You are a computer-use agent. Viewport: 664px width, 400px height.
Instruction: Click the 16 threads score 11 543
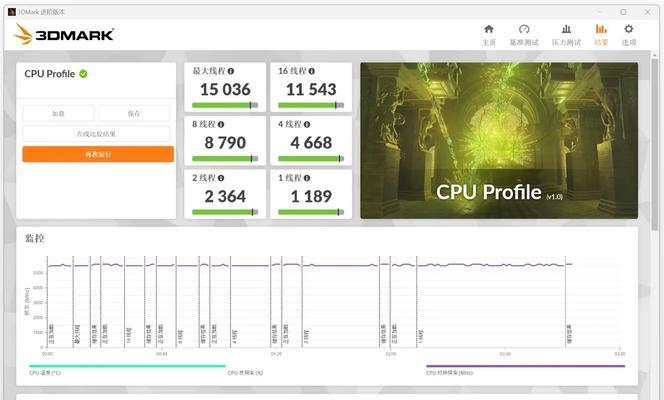[311, 89]
